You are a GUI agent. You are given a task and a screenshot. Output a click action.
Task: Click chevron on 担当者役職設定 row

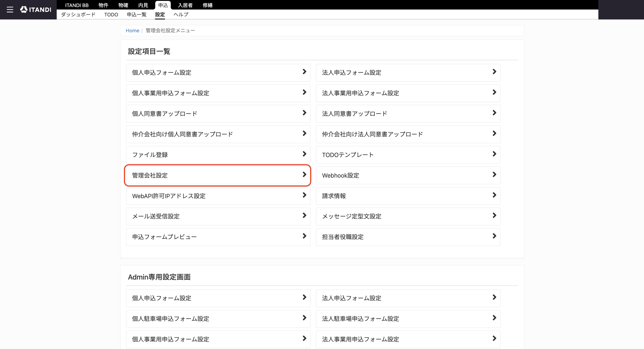click(494, 236)
